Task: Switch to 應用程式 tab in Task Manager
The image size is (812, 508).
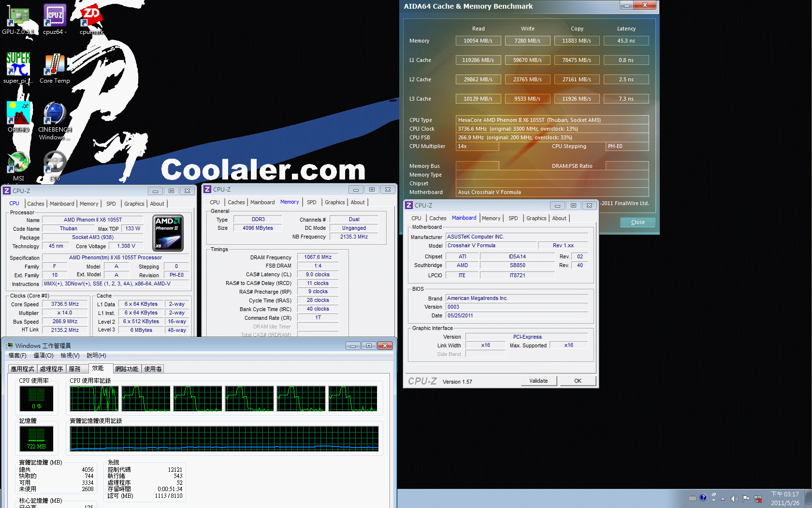Action: tap(23, 369)
